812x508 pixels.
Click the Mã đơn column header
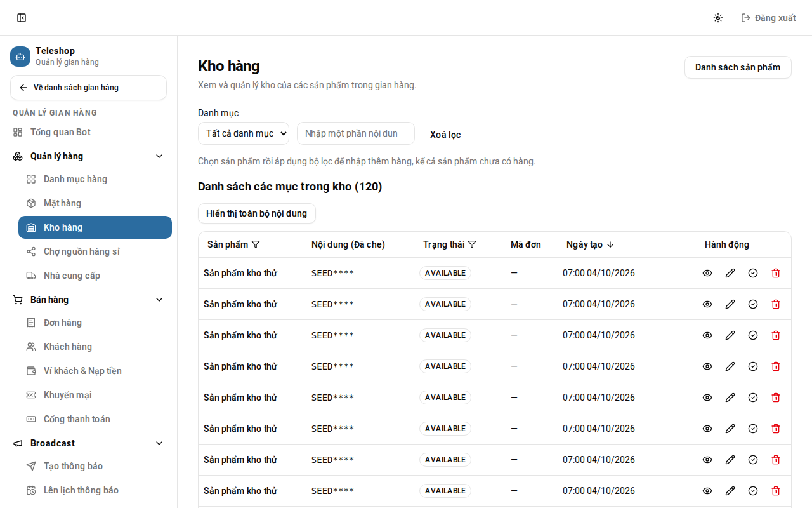pos(526,244)
